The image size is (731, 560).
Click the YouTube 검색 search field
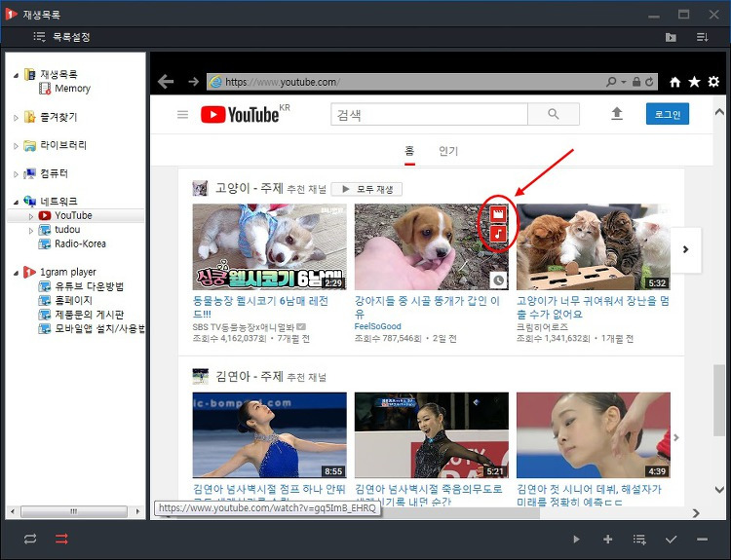tap(430, 114)
